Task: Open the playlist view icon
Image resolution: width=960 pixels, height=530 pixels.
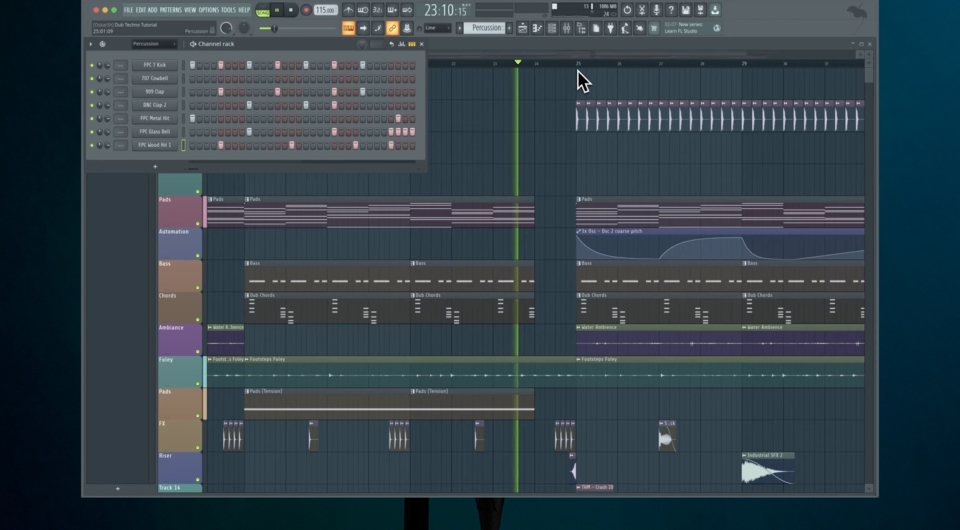Action: point(522,28)
